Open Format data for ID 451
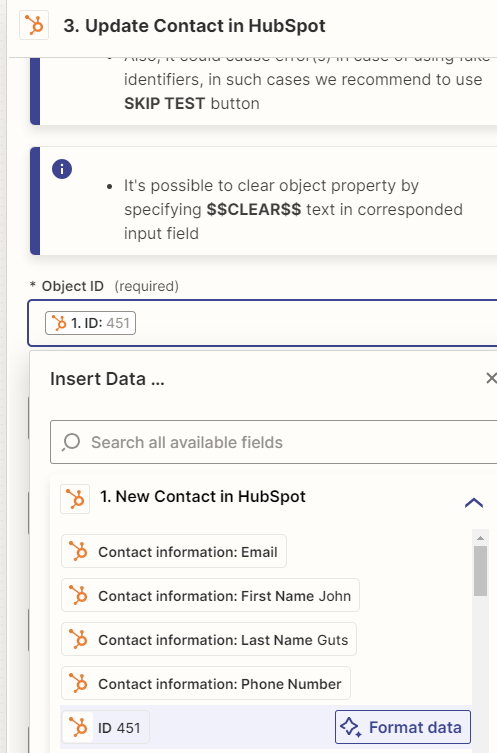 point(403,727)
